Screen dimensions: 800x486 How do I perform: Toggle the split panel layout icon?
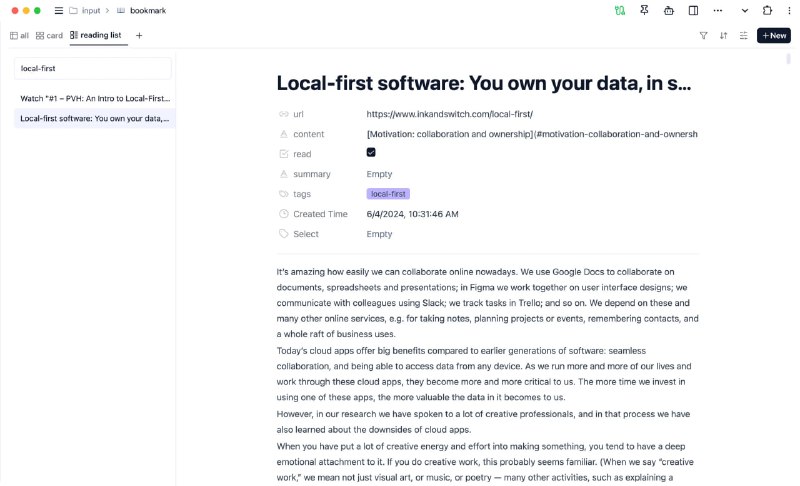point(693,10)
